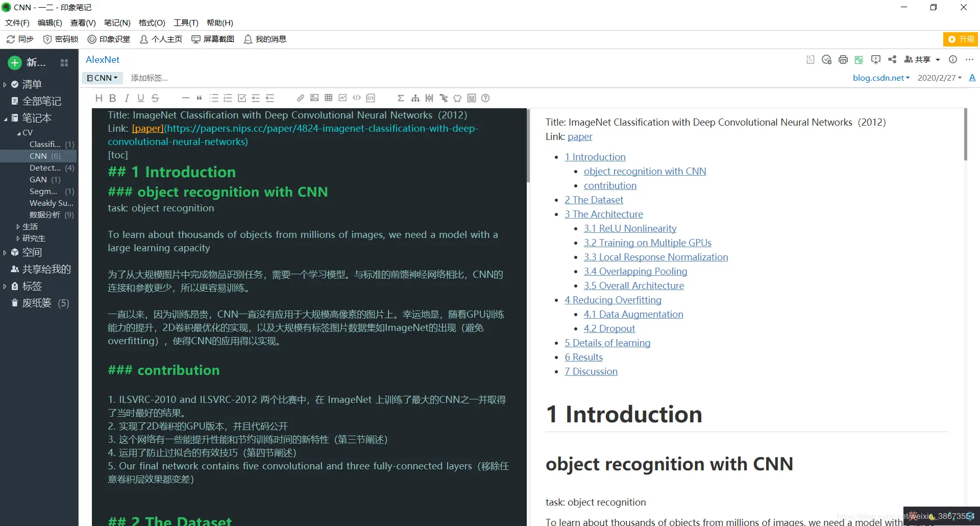980x526 pixels.
Task: Open the 编辑(E) menu
Action: point(50,22)
